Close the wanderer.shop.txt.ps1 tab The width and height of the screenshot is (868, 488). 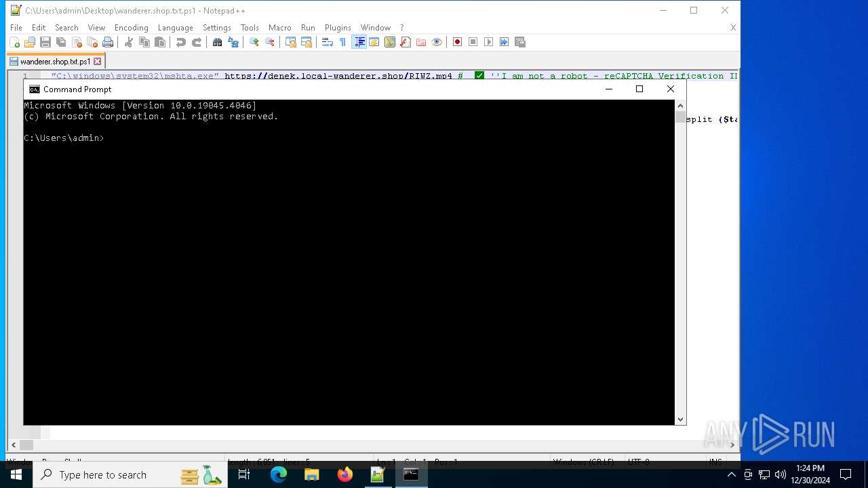pyautogui.click(x=97, y=62)
